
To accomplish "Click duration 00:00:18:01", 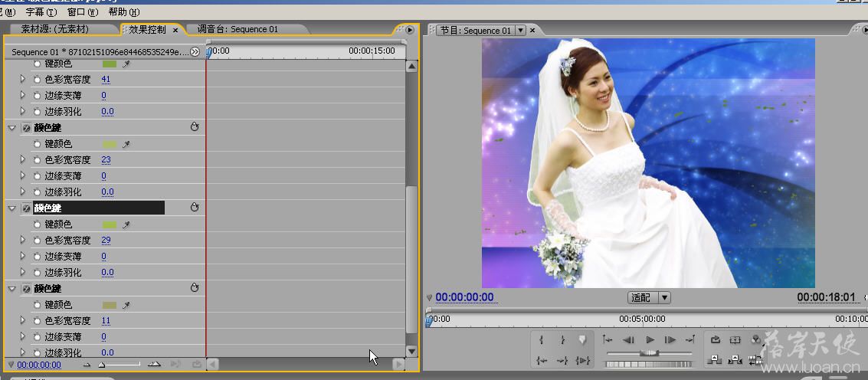I will pos(827,297).
